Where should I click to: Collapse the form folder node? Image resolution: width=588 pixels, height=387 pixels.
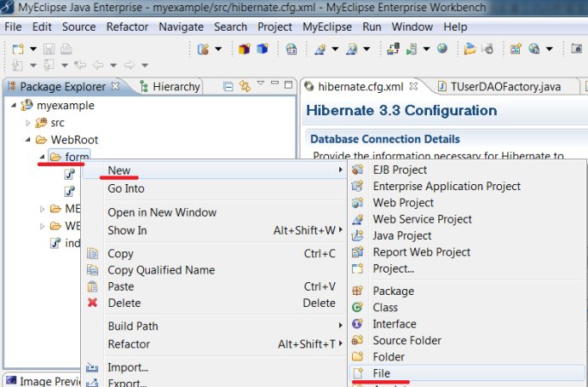pos(42,157)
